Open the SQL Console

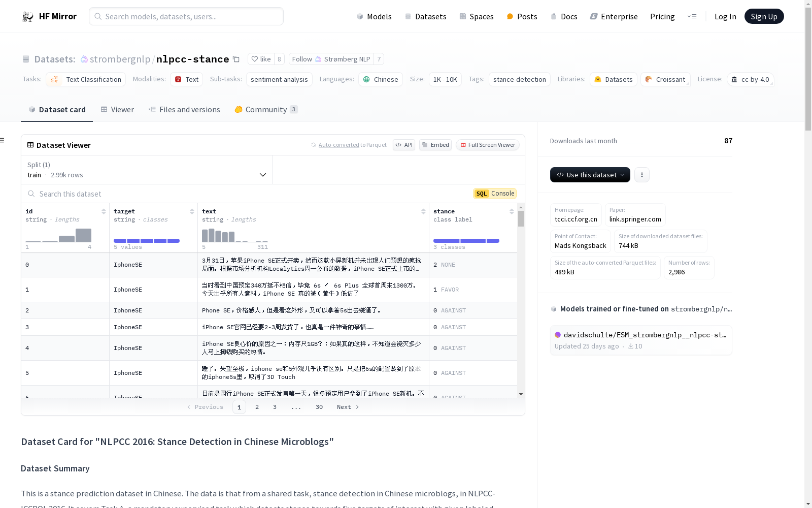(x=495, y=194)
